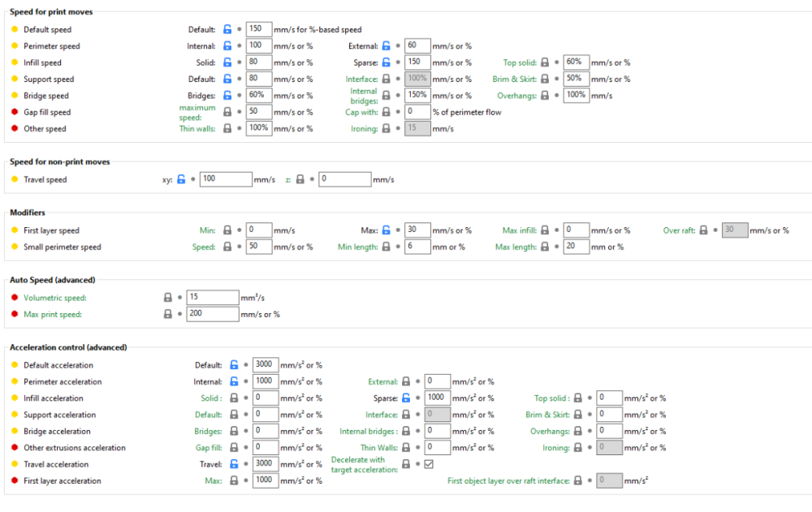Click the Max print speed input field
The image size is (812, 512).
pyautogui.click(x=213, y=314)
